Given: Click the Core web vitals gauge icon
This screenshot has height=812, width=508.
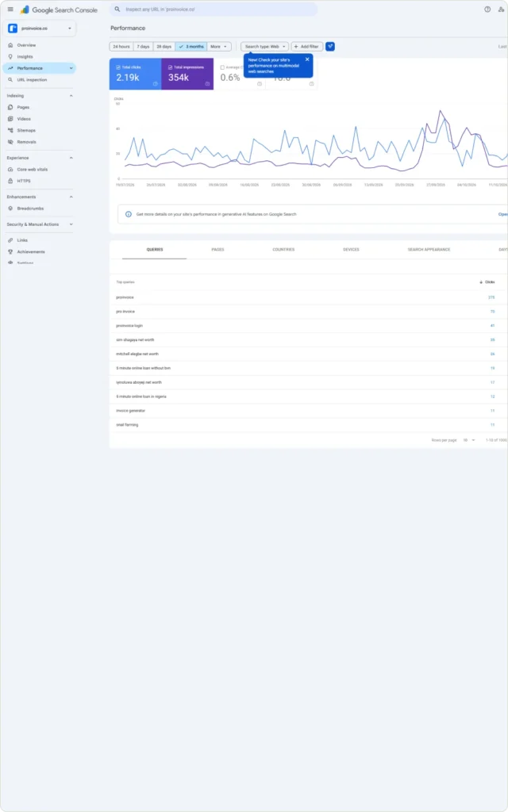Looking at the screenshot, I should tap(10, 170).
